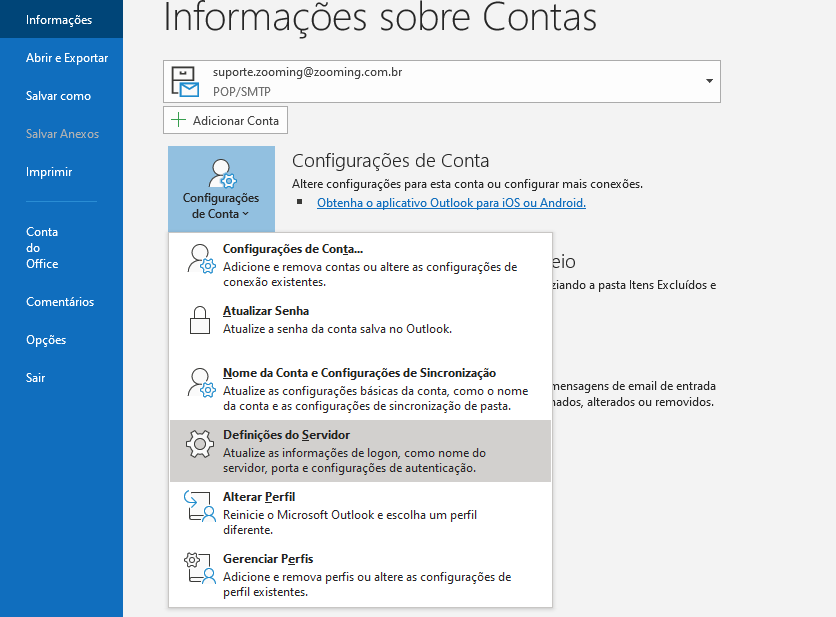The image size is (836, 617).
Task: Select Definições do Servidor menu item
Action: 360,451
